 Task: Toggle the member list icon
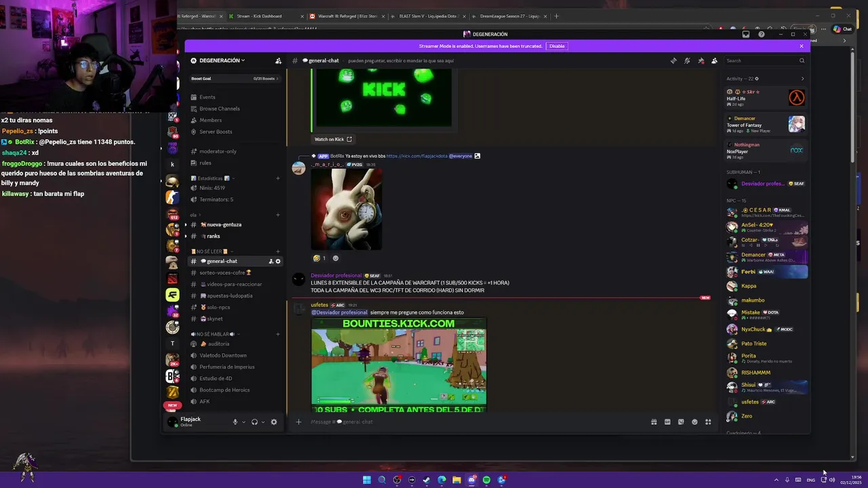click(x=714, y=60)
